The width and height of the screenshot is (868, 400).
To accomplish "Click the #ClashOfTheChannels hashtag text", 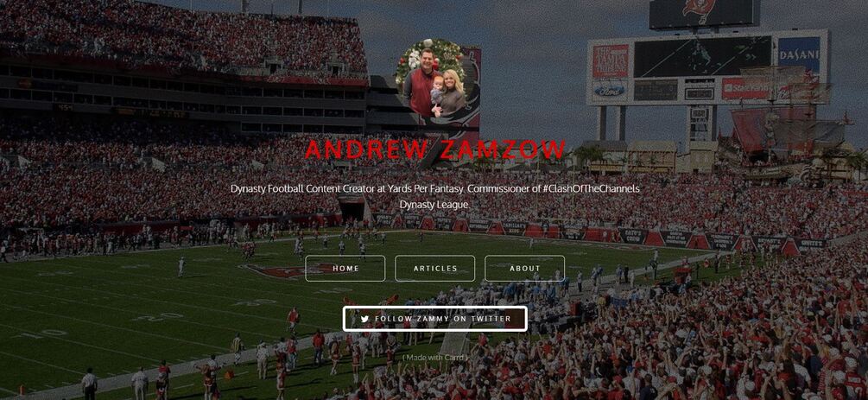I will tap(592, 189).
